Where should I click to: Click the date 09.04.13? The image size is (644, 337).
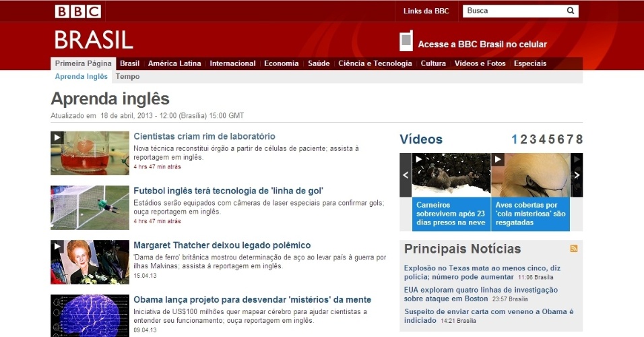pos(145,330)
